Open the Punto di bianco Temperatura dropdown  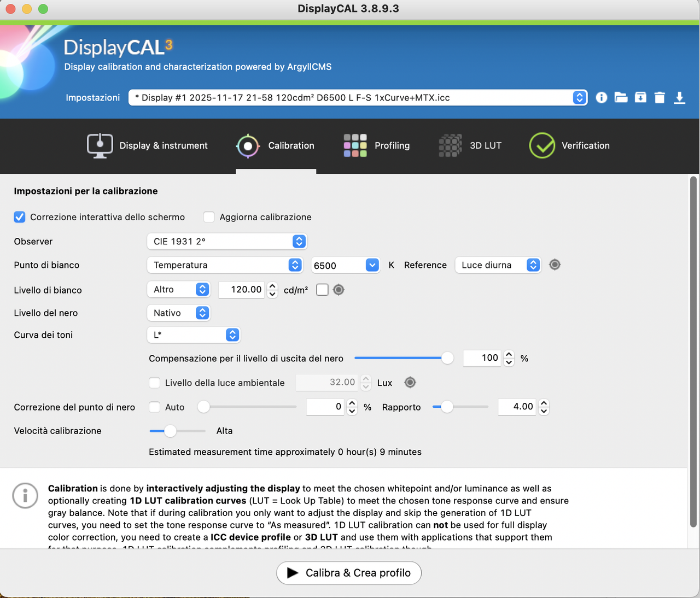225,265
